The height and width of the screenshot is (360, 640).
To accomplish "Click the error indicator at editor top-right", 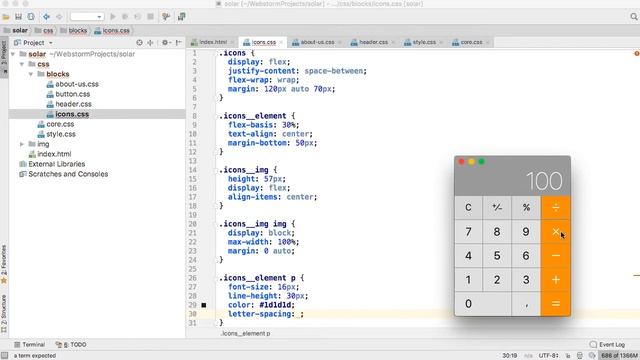I will tap(637, 53).
